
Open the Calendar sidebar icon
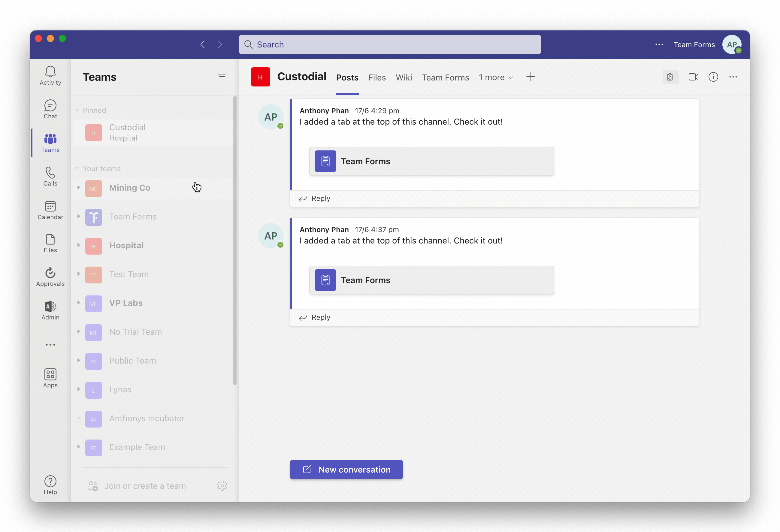tap(50, 206)
